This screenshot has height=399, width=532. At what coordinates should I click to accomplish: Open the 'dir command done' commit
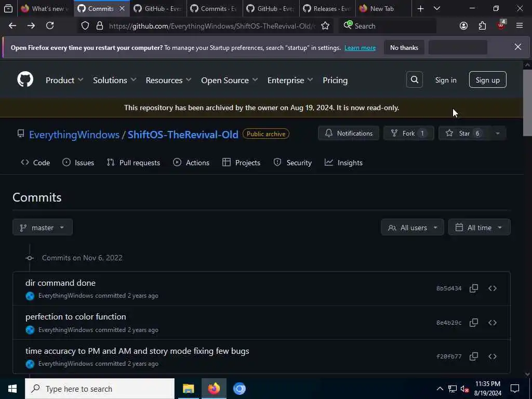pyautogui.click(x=60, y=283)
